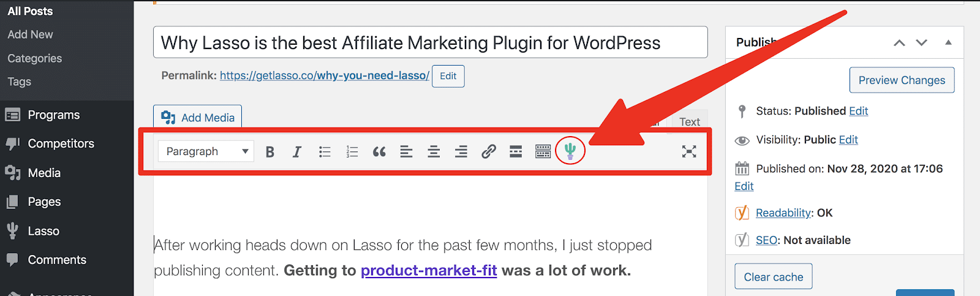Select Add New post submenu
Screen dimensions: 980x296
click(x=30, y=34)
